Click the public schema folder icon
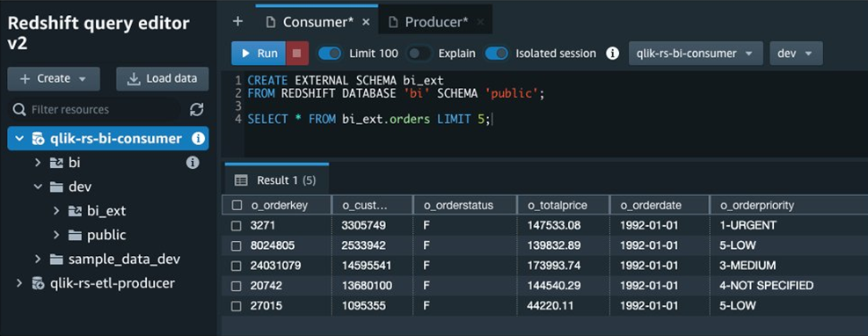Screen dimensions: 868x336 (x=75, y=235)
